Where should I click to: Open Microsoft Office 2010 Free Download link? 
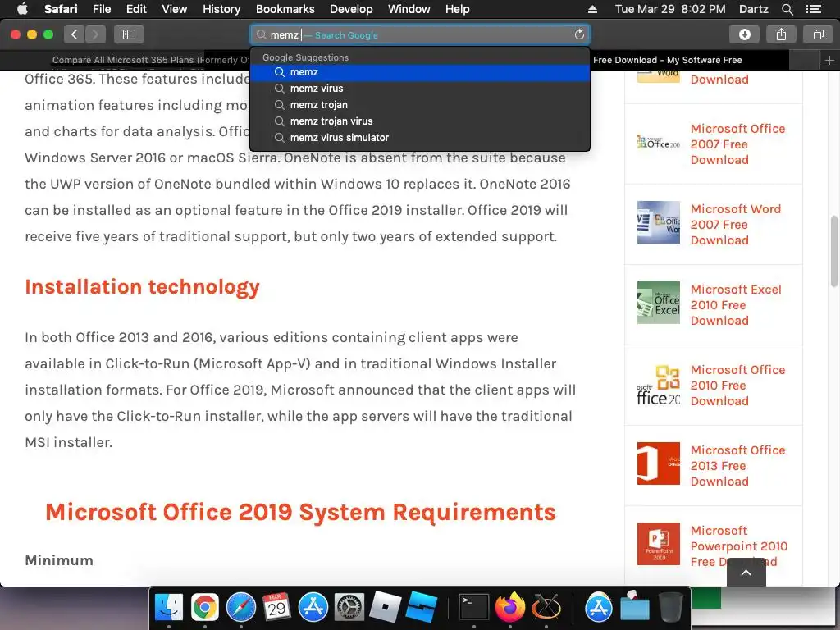pos(737,386)
